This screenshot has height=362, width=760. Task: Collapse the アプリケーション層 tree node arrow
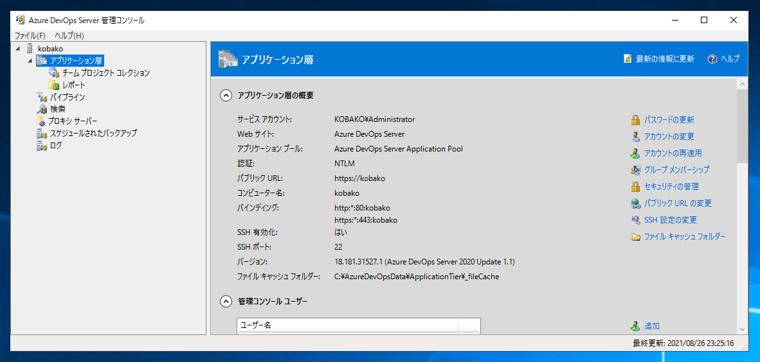tap(30, 61)
